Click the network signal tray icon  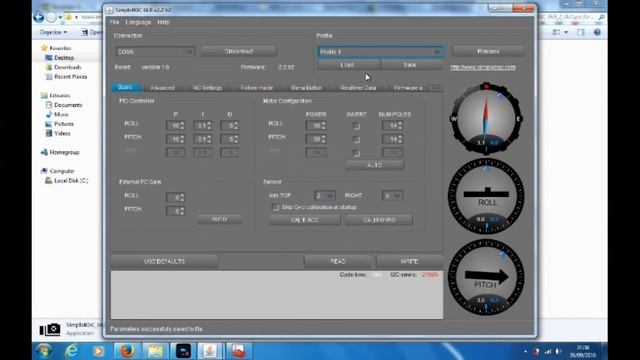(548, 351)
